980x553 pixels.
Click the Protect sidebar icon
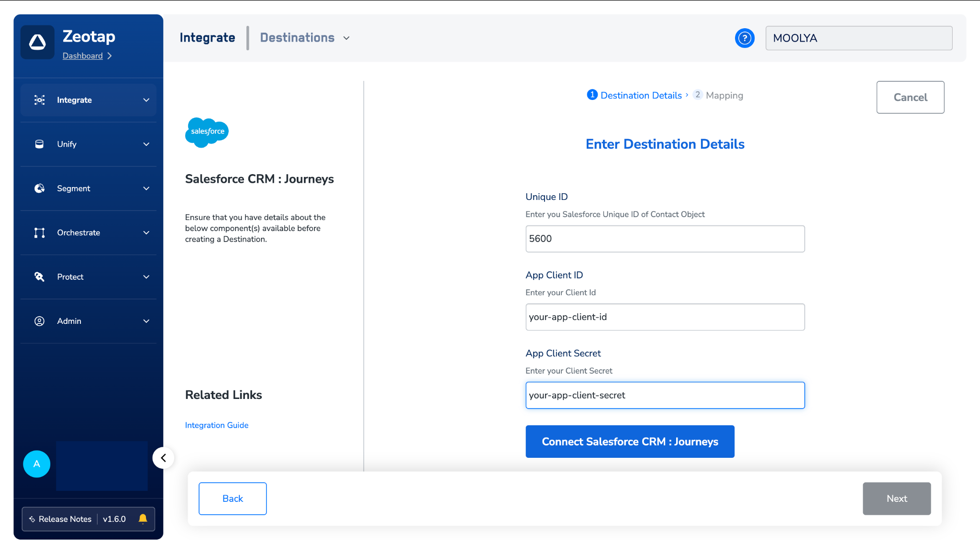39,277
